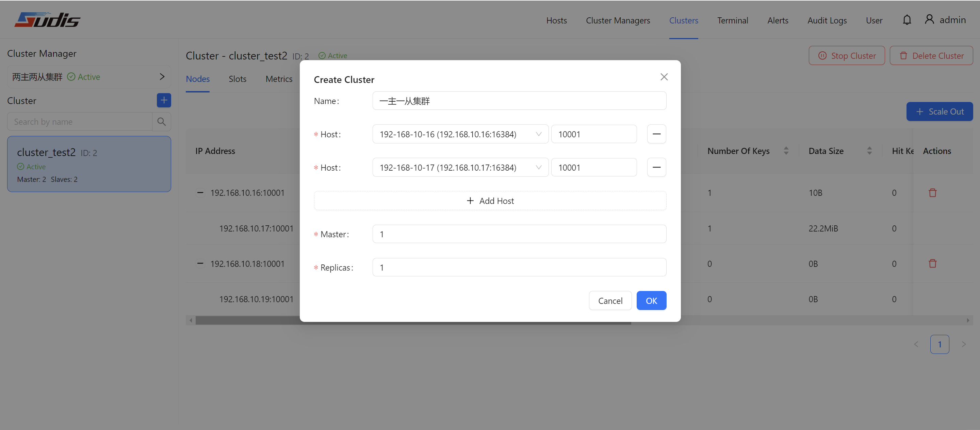Click the 10B data size cell
Image resolution: width=980 pixels, height=430 pixels.
pyautogui.click(x=815, y=193)
